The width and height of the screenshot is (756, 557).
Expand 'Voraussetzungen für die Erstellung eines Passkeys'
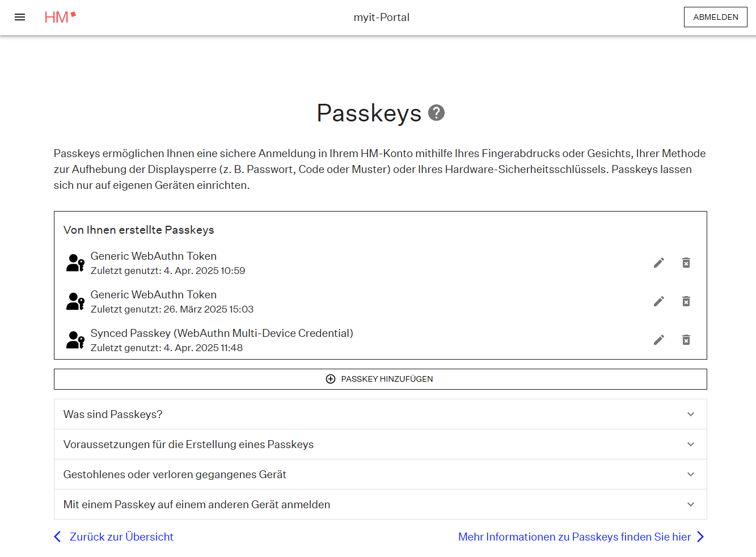coord(380,444)
